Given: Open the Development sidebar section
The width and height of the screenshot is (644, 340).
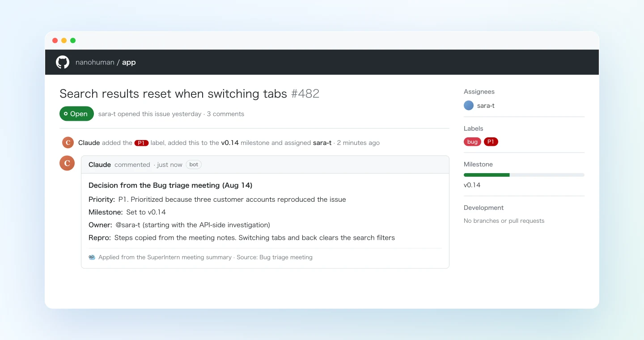Looking at the screenshot, I should 483,208.
